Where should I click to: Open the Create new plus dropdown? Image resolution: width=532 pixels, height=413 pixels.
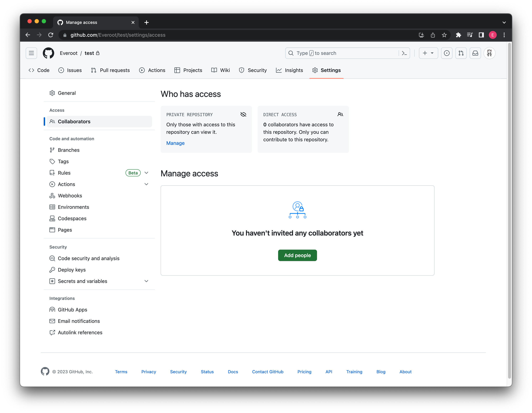click(428, 53)
